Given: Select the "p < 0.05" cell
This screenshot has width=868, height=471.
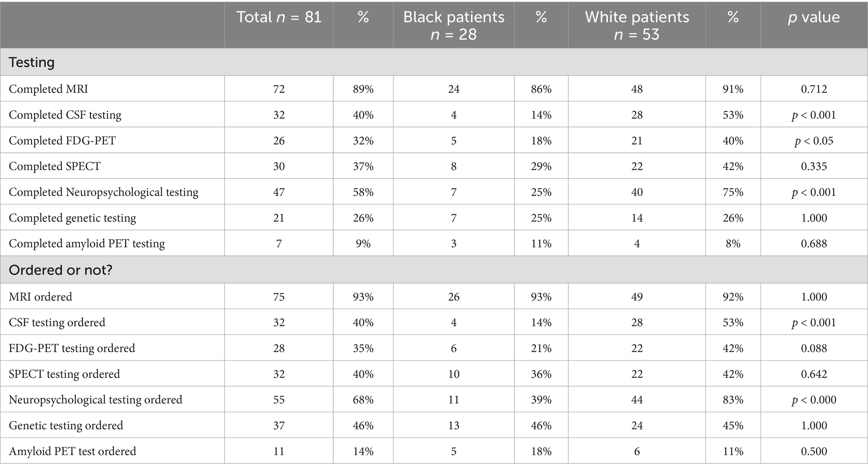Looking at the screenshot, I should (813, 141).
